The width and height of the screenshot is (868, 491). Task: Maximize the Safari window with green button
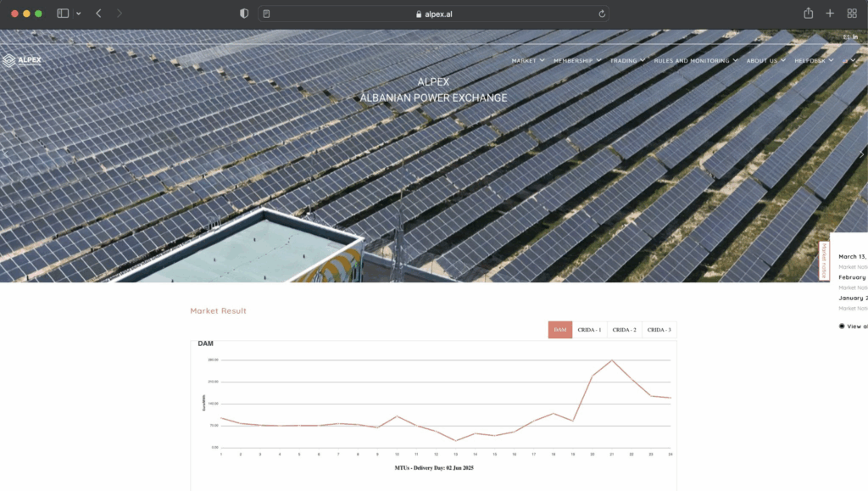coord(38,14)
